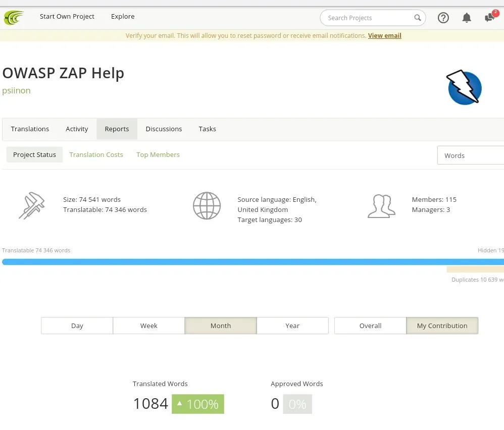The height and width of the screenshot is (430, 504).
Task: Click 'Members: 115' text
Action: coord(434,199)
